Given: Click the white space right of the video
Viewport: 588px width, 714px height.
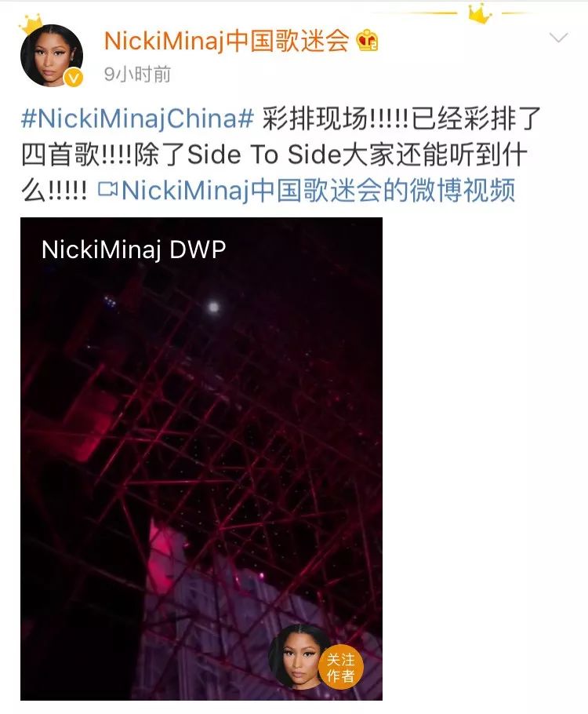Looking at the screenshot, I should click(485, 458).
